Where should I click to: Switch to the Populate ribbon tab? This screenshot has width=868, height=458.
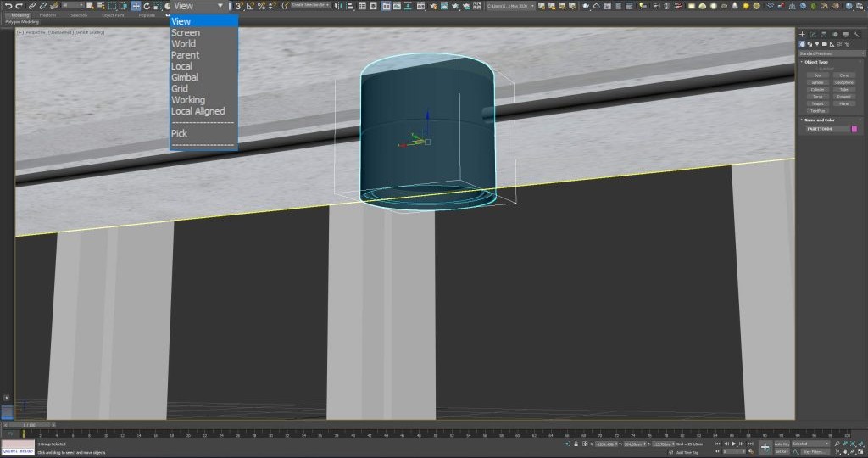coord(147,15)
